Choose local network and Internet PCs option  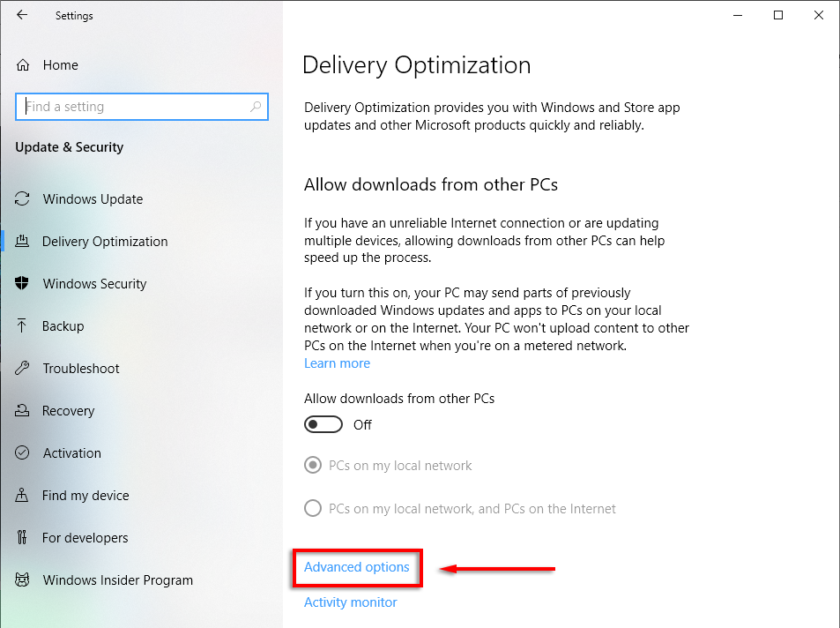pyautogui.click(x=313, y=509)
